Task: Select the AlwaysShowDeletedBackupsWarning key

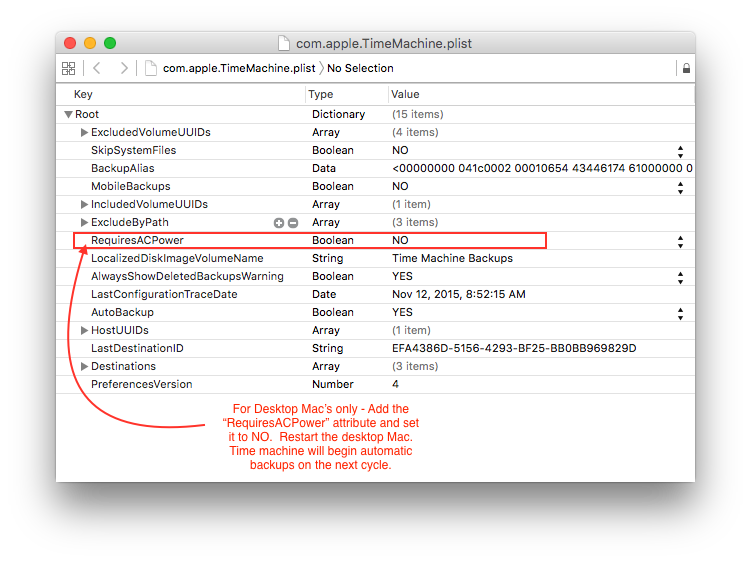Action: click(x=187, y=276)
